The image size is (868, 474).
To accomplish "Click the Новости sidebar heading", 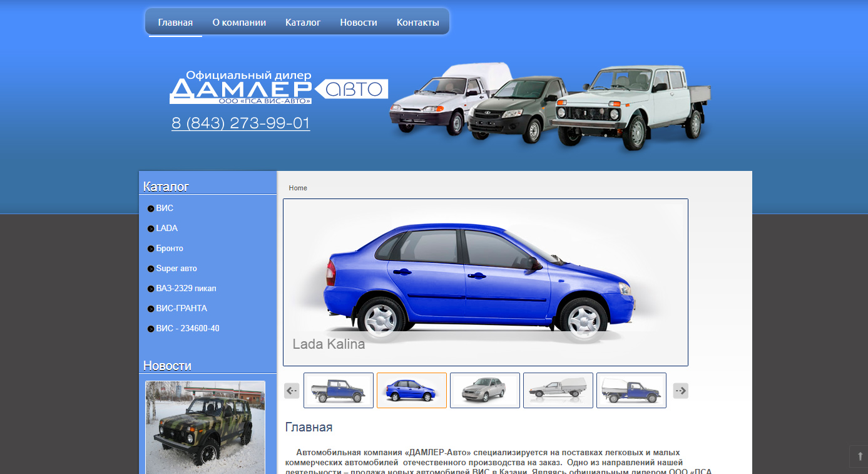I will (x=167, y=366).
